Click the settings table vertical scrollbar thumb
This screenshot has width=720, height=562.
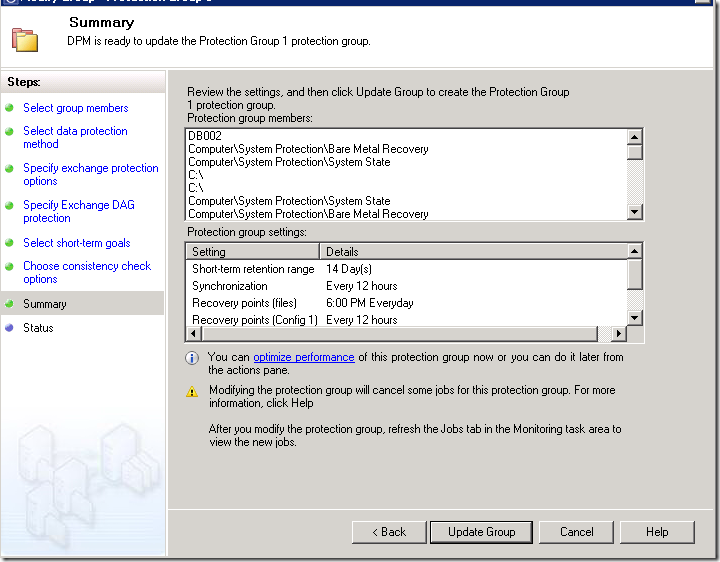click(x=635, y=274)
